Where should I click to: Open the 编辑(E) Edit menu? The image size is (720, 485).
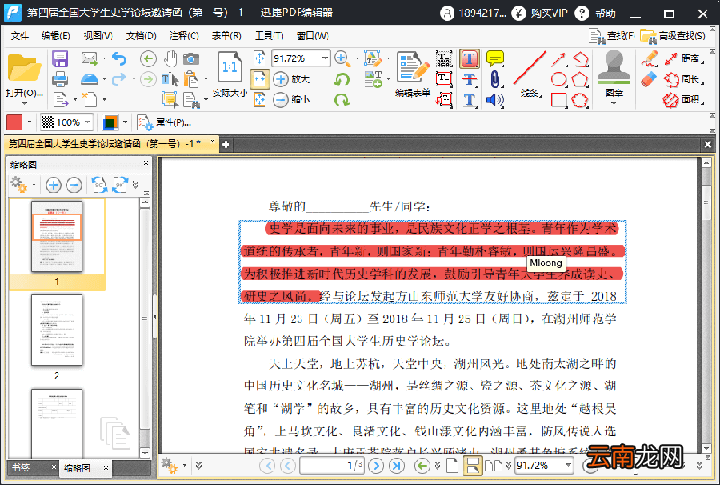(56, 35)
